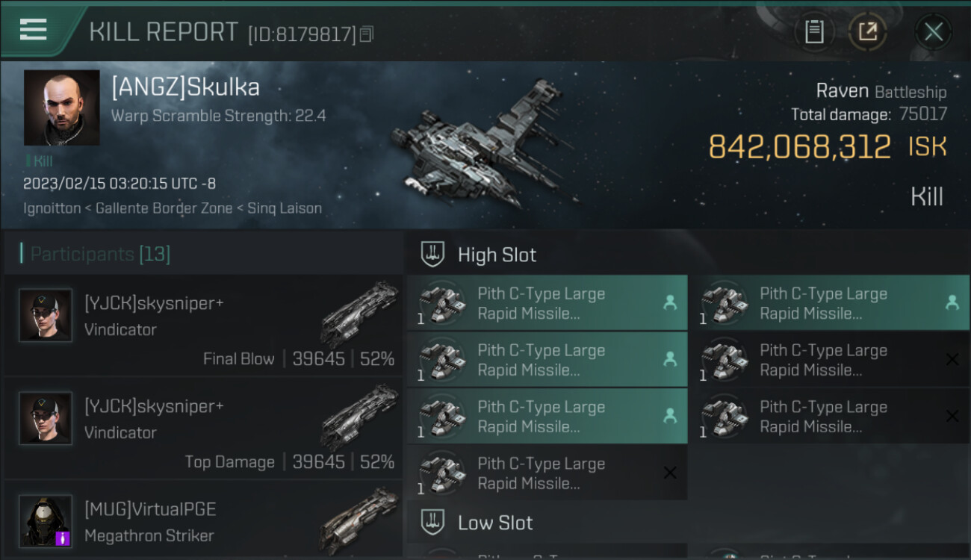This screenshot has width=971, height=560.
Task: Open first skysniper+ portrait with Final Blow
Action: [46, 315]
